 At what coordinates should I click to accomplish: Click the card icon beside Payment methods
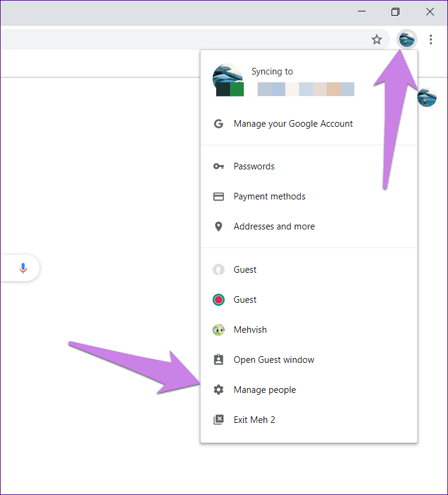(x=219, y=196)
